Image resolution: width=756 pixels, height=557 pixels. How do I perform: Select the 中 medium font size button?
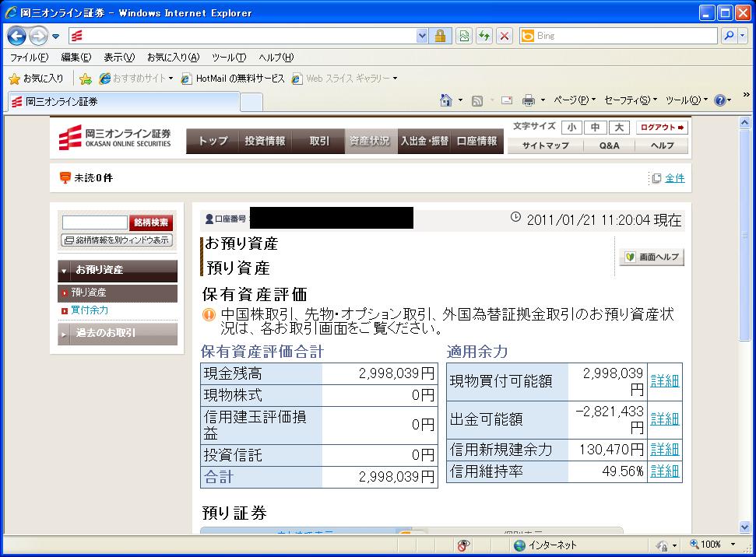[x=595, y=128]
